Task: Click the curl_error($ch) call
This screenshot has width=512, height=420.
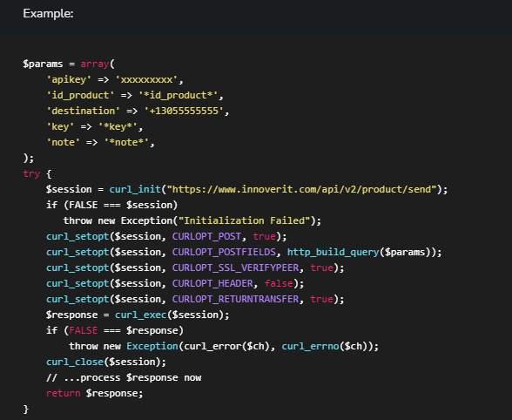Action: [x=226, y=346]
